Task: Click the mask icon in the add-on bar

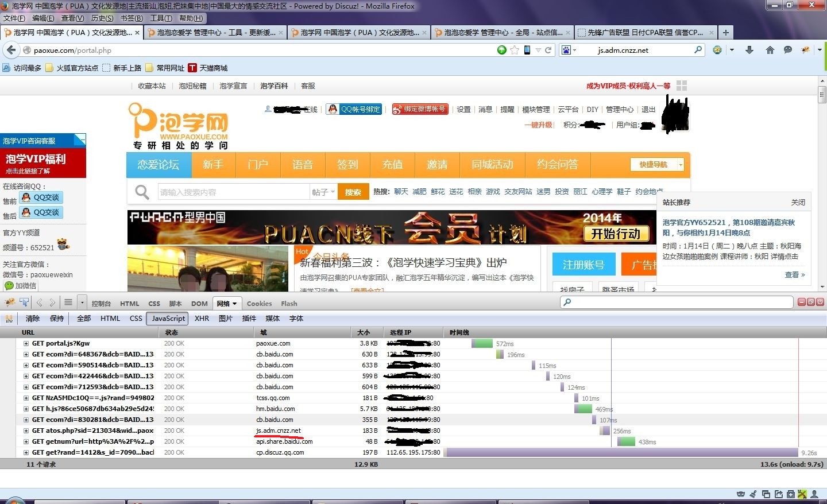Action: tap(741, 494)
